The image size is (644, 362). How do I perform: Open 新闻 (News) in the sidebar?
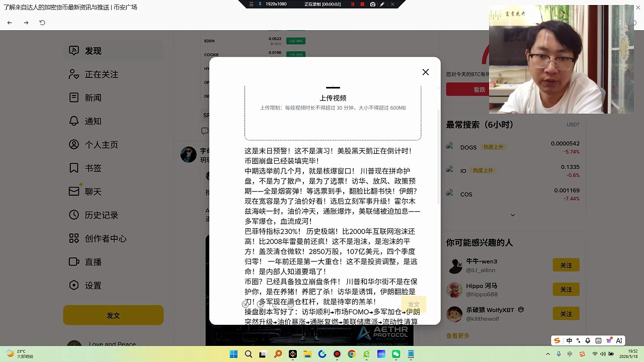coord(113,98)
